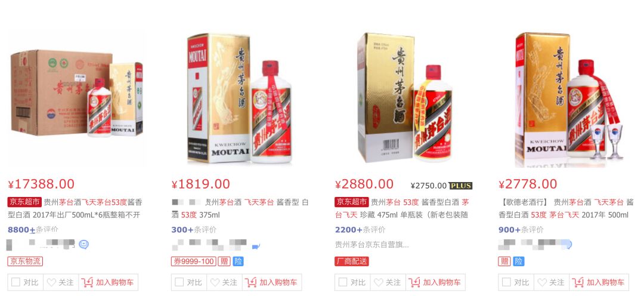Tick the 对比 checkbox on the 375ml Moutai
Image resolution: width=644 pixels, height=296 pixels.
point(179,282)
